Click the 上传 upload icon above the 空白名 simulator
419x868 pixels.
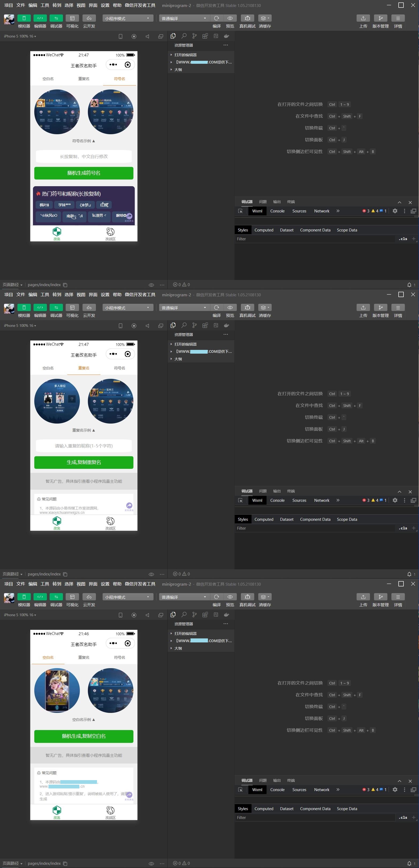coord(363,597)
